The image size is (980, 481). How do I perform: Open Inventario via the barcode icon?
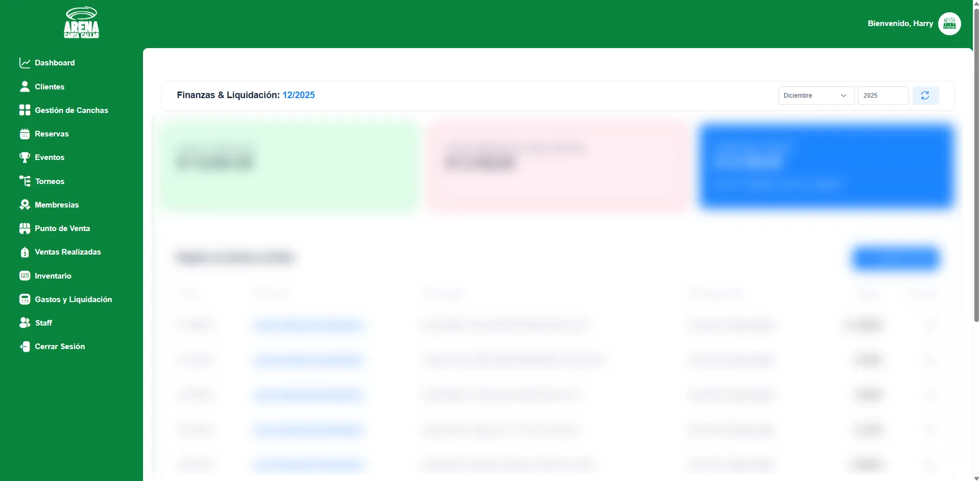[25, 276]
